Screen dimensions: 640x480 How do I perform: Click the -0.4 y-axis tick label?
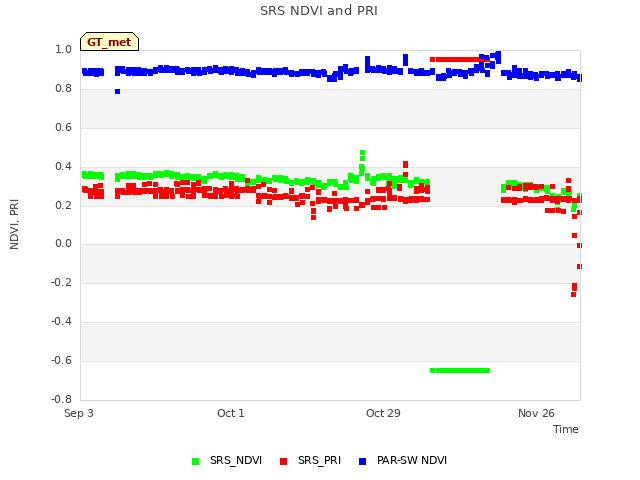pos(62,322)
